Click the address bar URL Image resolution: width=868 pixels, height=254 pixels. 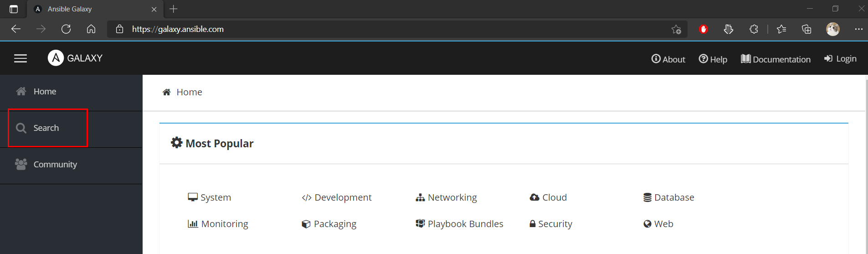click(178, 29)
